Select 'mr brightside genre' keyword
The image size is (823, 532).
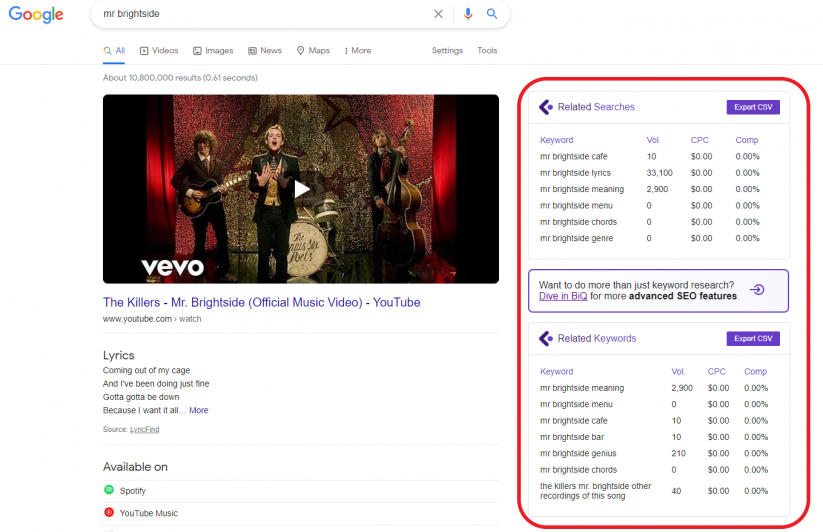tap(576, 238)
